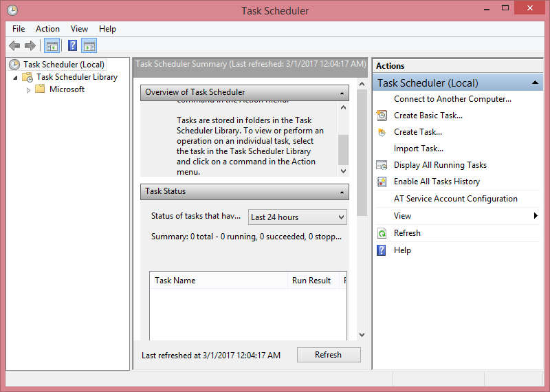Click the Run Result column header
550x392 pixels.
click(313, 281)
